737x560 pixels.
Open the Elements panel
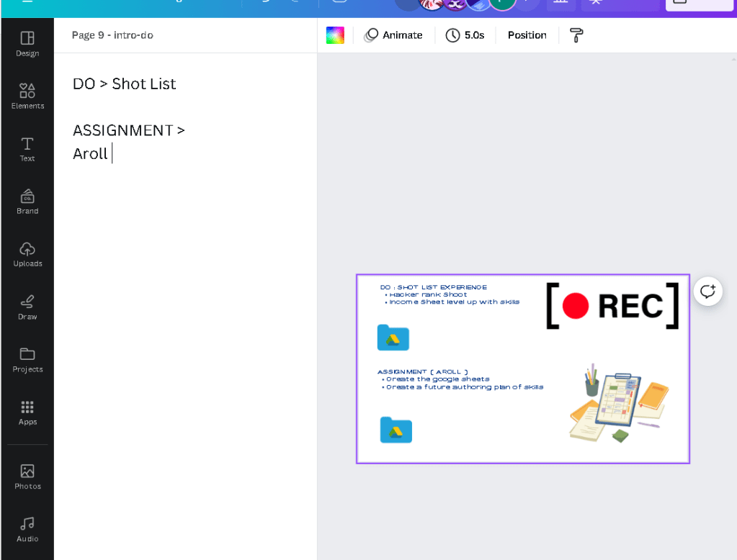pyautogui.click(x=27, y=96)
